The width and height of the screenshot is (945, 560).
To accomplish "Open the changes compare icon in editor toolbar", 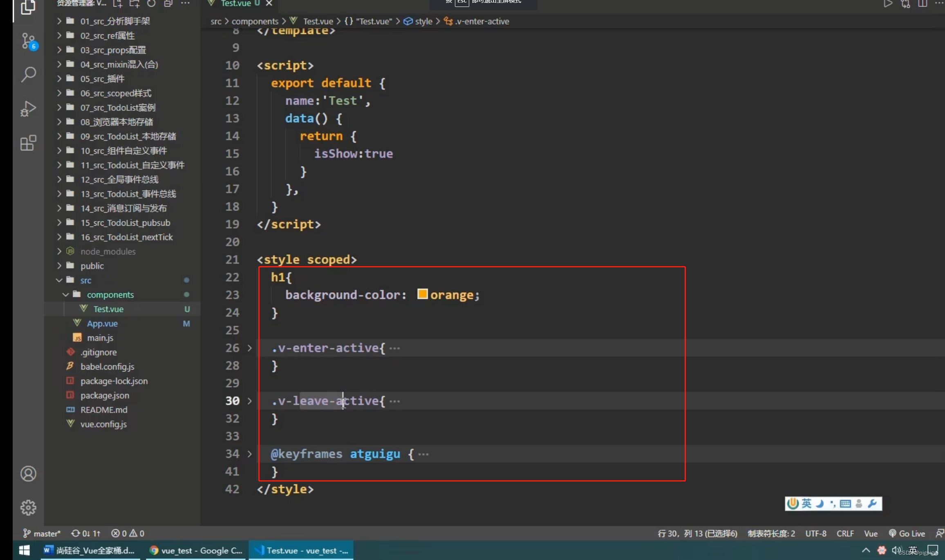I will 905,4.
